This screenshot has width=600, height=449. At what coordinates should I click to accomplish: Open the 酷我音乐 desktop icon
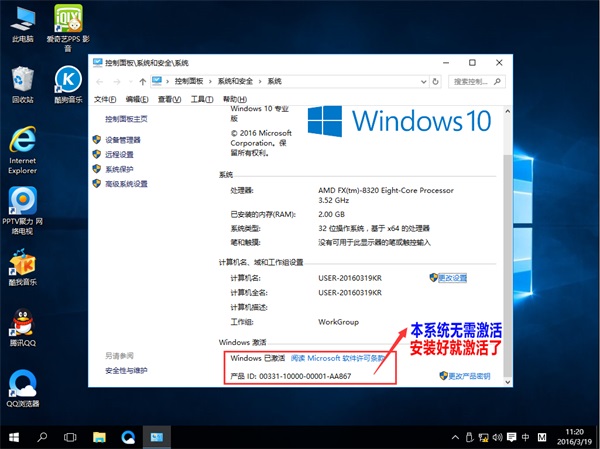coord(22,263)
